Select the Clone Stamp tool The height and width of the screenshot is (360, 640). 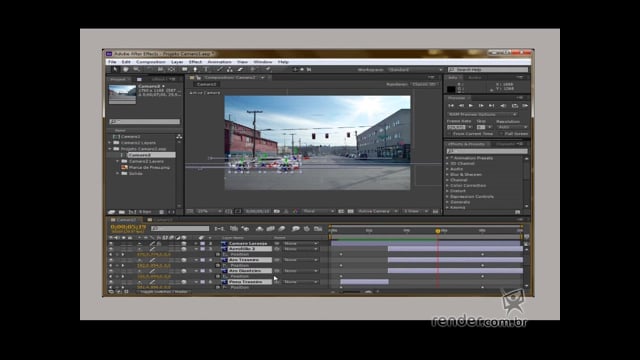coord(229,70)
